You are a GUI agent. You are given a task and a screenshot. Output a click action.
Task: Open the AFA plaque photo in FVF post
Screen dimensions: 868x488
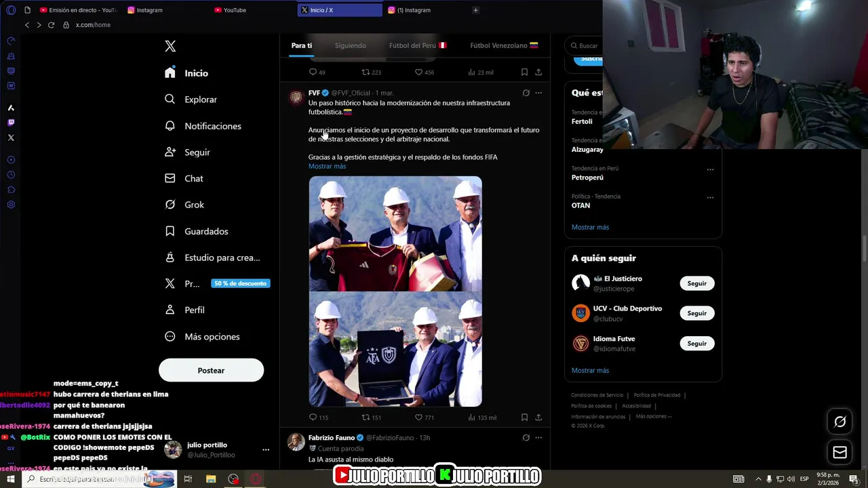point(395,349)
